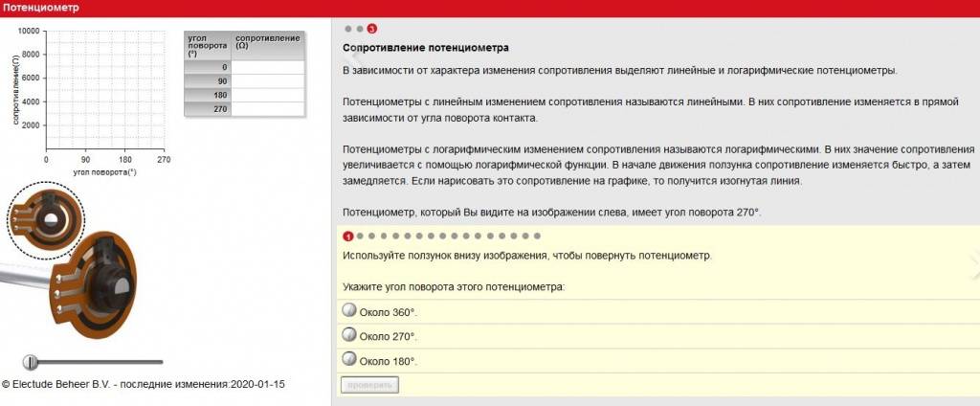Select the red page indicator numbered 3
This screenshot has height=406, width=980.
coord(372,29)
